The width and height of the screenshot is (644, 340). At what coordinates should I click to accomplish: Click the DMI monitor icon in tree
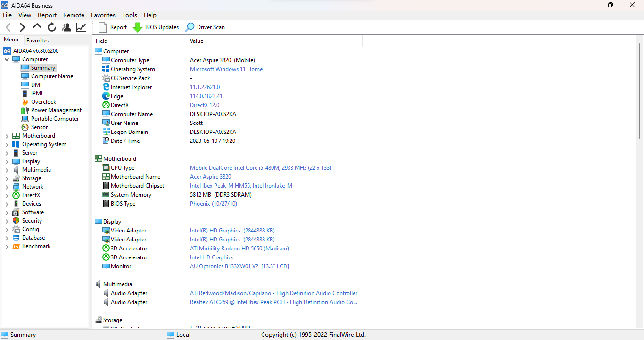(25, 85)
